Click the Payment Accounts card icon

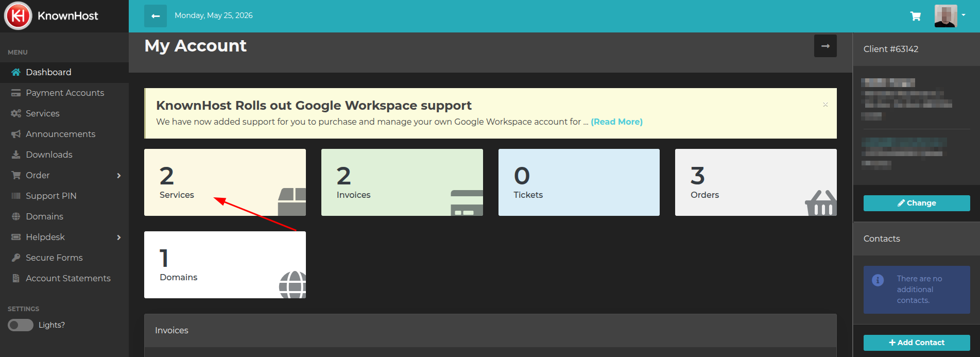[16, 93]
